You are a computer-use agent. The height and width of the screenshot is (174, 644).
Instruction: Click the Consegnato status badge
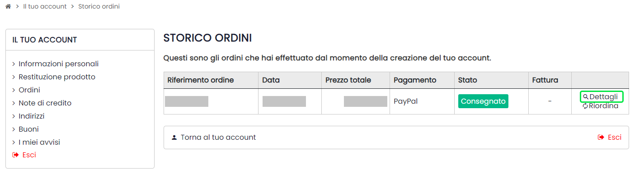point(483,101)
